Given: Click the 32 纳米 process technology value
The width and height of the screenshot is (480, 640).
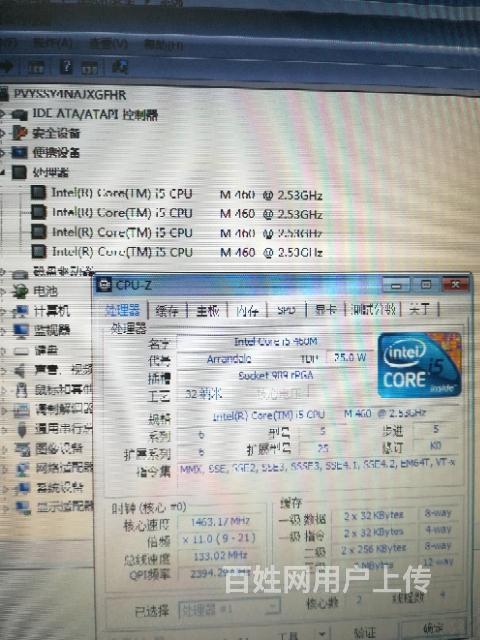Looking at the screenshot, I should [204, 394].
